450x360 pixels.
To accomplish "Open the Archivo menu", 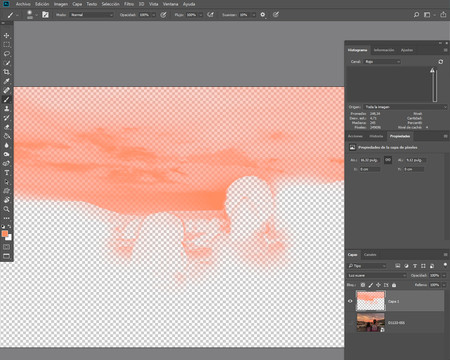I will click(23, 4).
